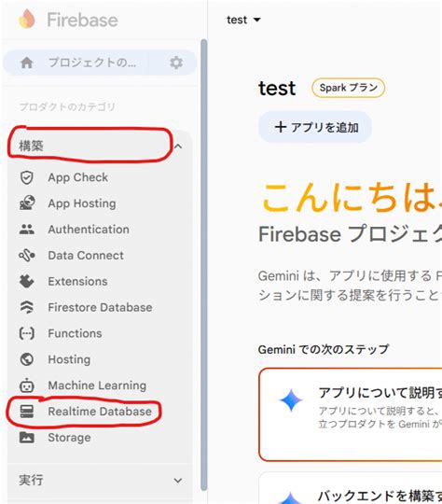This screenshot has height=504, width=442.
Task: Open Storage from sidebar menu
Action: tap(69, 438)
